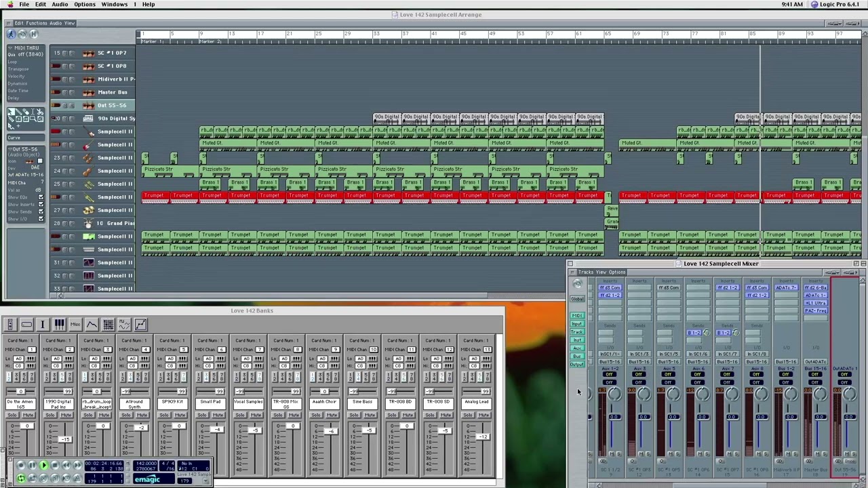Click the Fast Forward button in the transport bar
Screen dimensions: 868x488
[x=77, y=465]
